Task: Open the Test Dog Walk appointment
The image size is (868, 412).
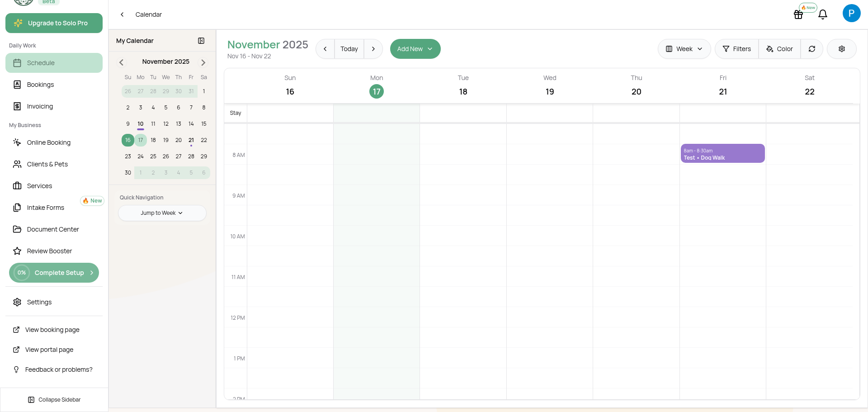Action: tap(722, 154)
